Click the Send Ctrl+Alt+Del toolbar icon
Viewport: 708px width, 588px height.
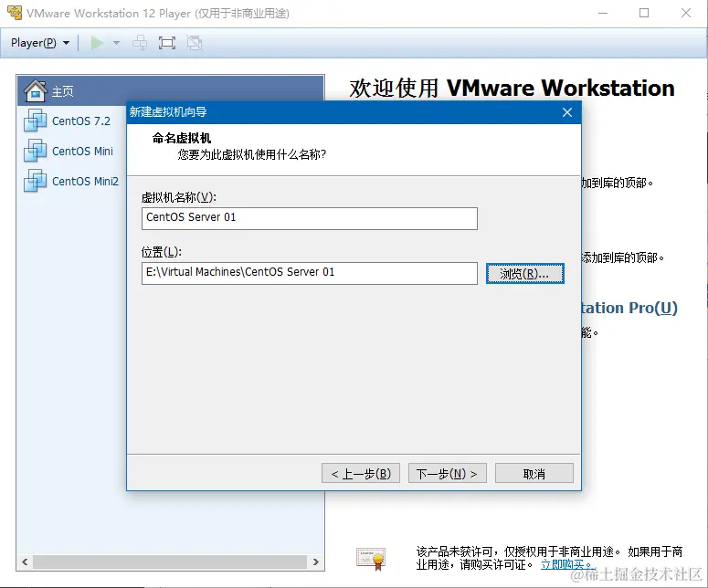(140, 43)
